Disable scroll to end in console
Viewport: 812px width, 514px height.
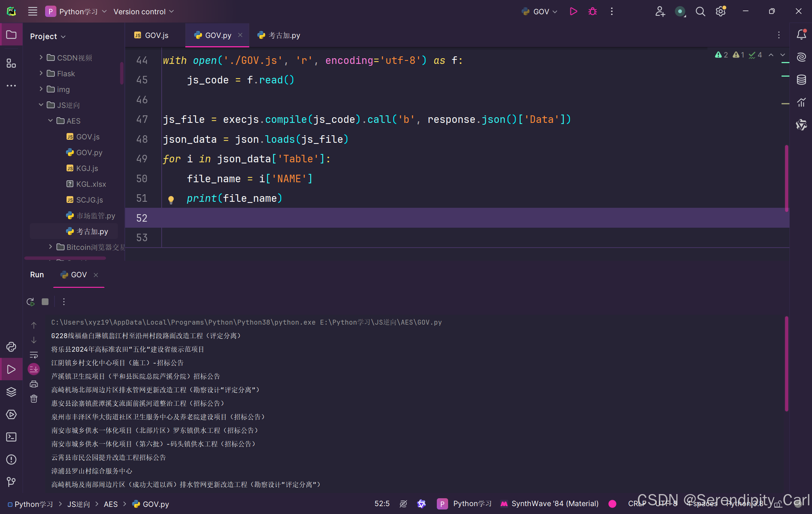(x=34, y=369)
